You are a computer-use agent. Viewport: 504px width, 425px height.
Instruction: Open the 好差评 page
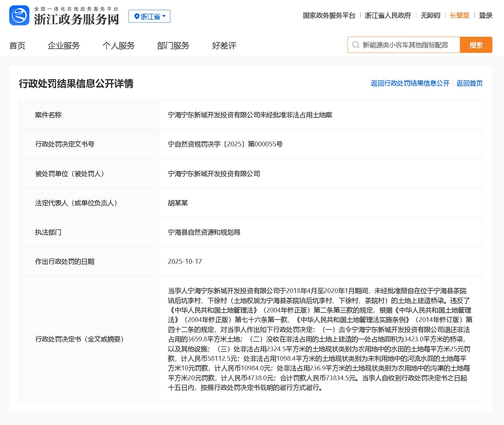click(x=224, y=46)
